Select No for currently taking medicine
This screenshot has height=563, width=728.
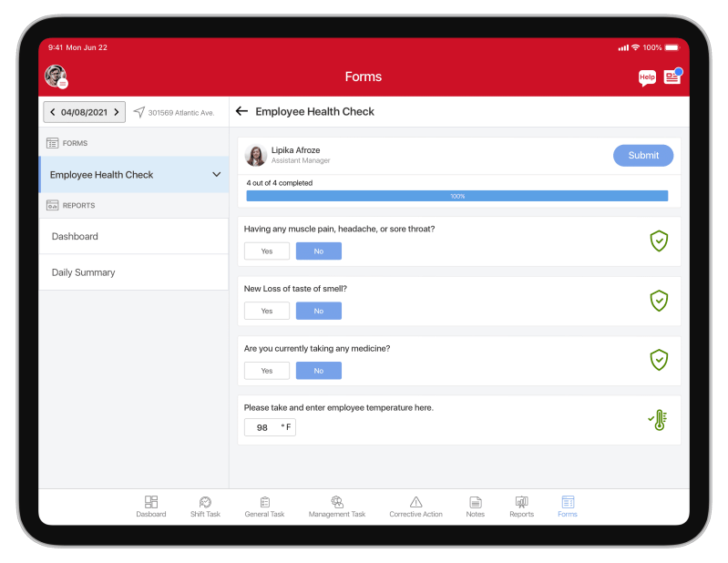pos(319,371)
